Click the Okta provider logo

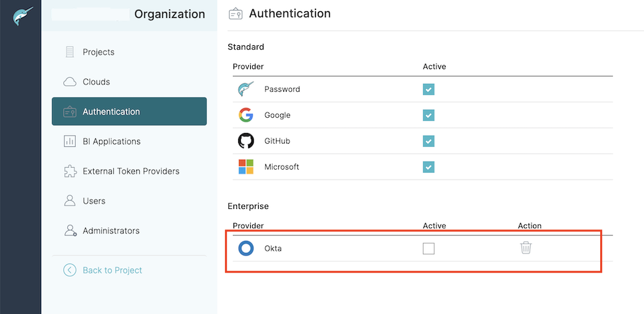[x=246, y=248]
